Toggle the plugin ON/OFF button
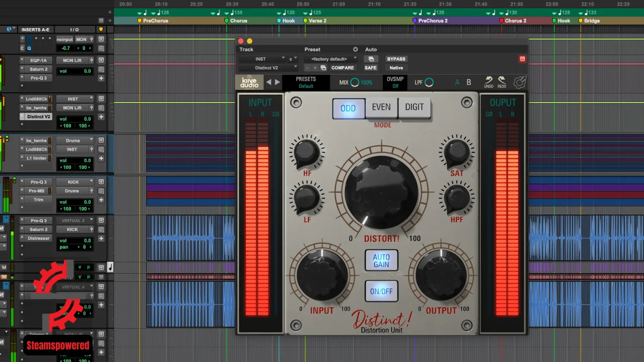This screenshot has height=362, width=644. [381, 291]
